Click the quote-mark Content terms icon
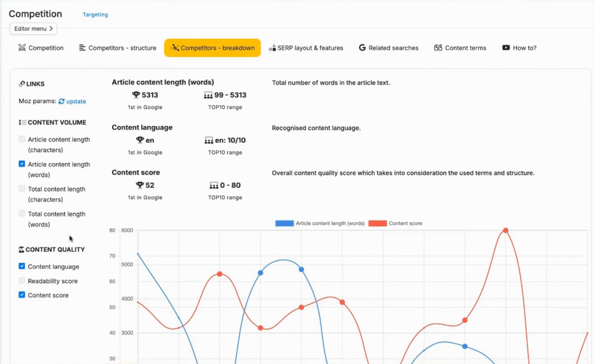The height and width of the screenshot is (364, 595). click(438, 48)
